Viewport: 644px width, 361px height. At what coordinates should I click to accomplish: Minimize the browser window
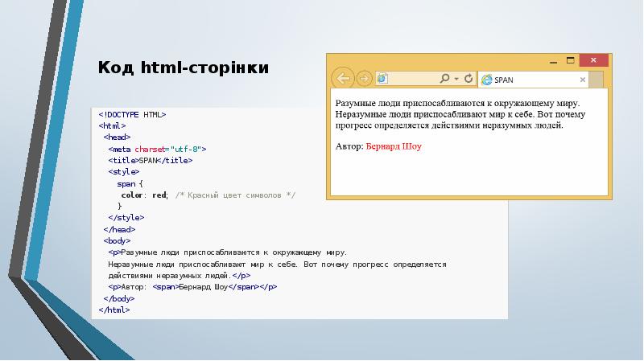click(553, 61)
